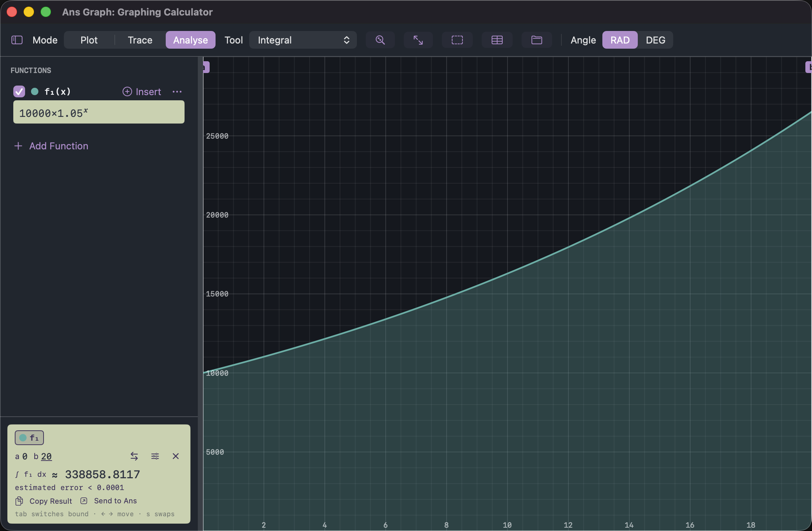Open the f₁(x) more options menu
812x531 pixels.
(177, 91)
